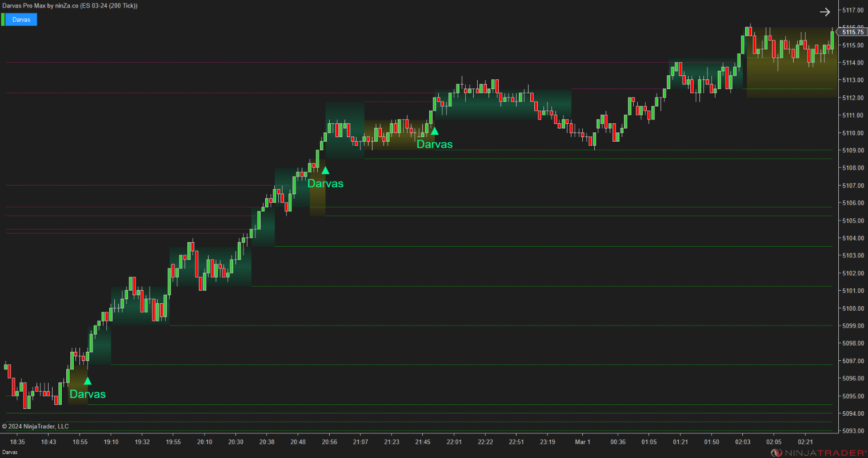Open the price axis scale
Image resolution: width=868 pixels, height=458 pixels.
[851, 228]
